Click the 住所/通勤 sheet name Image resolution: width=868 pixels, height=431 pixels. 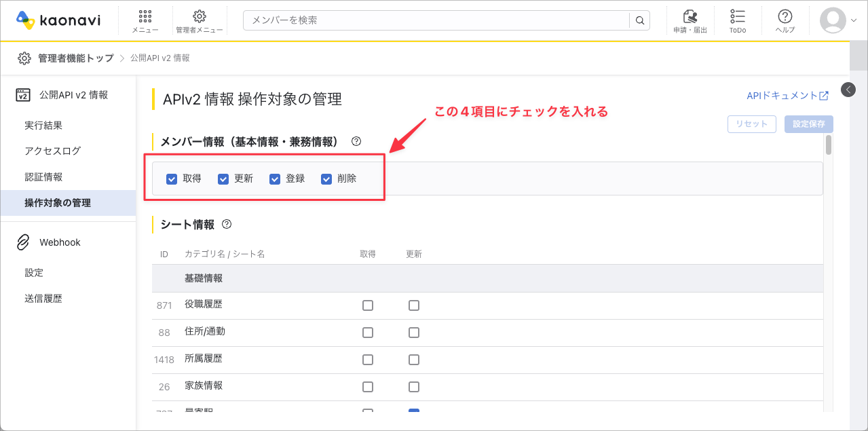pos(205,332)
